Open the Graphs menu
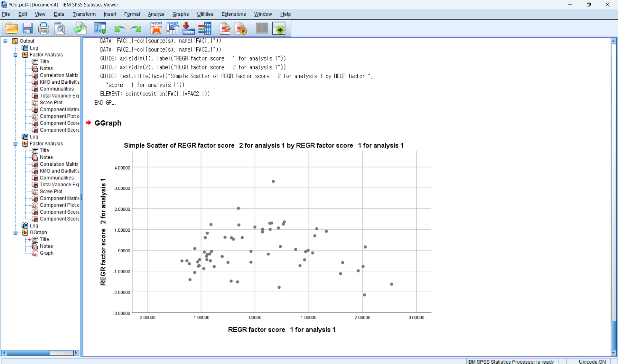Image resolution: width=618 pixels, height=364 pixels. (x=180, y=14)
